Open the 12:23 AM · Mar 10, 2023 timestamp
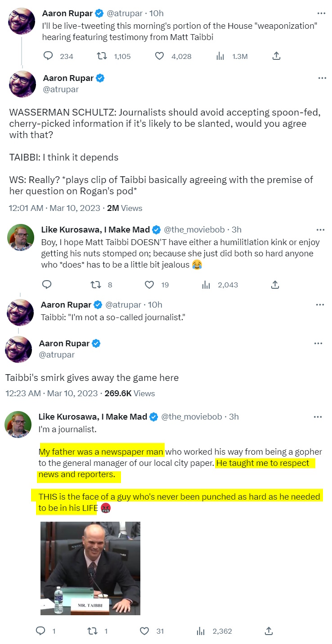 click(x=51, y=393)
